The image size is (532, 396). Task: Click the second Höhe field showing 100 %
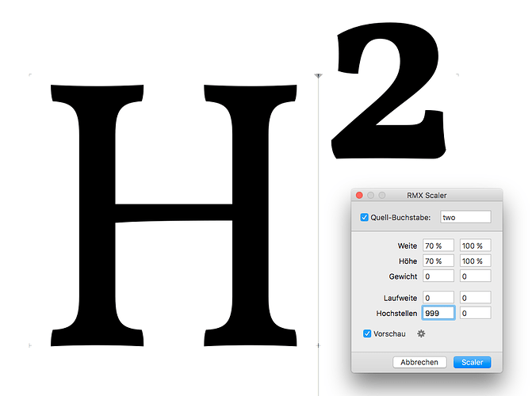point(476,261)
